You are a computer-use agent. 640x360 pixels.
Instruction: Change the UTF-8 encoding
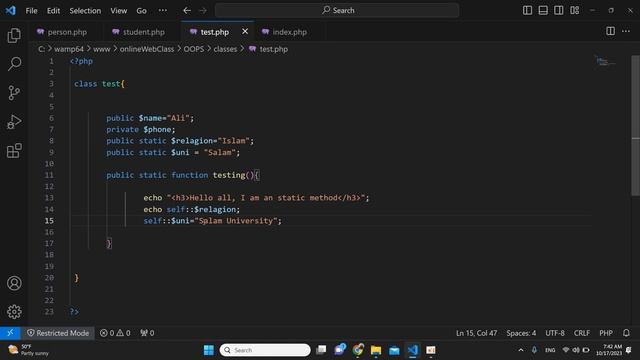[555, 333]
